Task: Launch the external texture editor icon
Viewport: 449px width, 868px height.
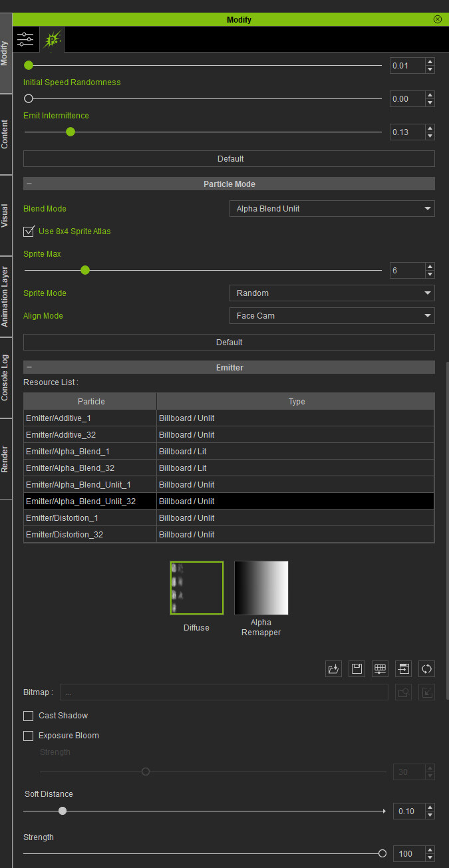Action: point(403,669)
